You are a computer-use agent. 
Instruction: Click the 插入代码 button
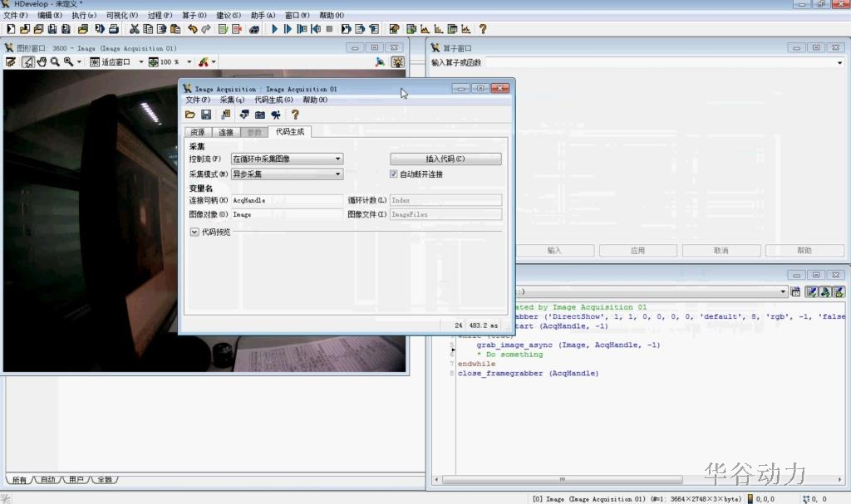point(445,159)
